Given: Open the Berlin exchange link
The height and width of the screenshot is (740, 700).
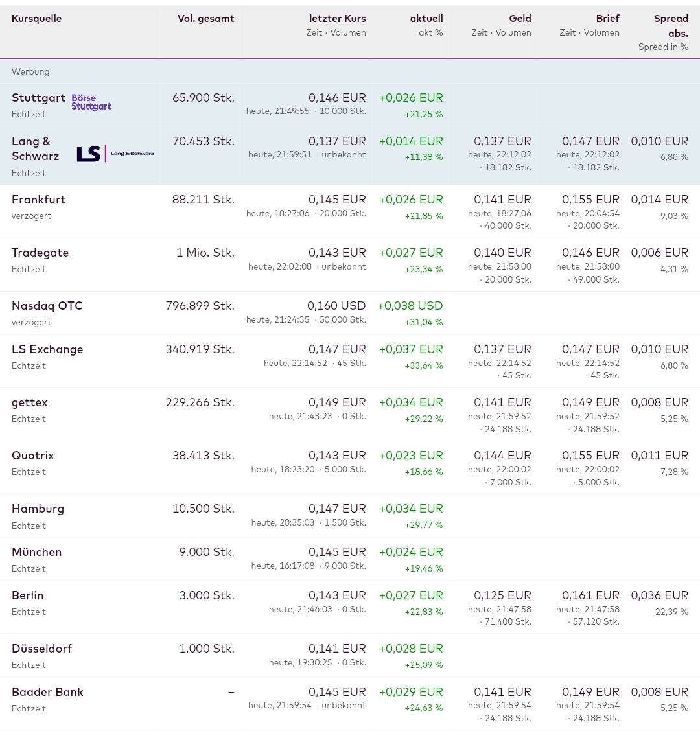Looking at the screenshot, I should (x=27, y=595).
